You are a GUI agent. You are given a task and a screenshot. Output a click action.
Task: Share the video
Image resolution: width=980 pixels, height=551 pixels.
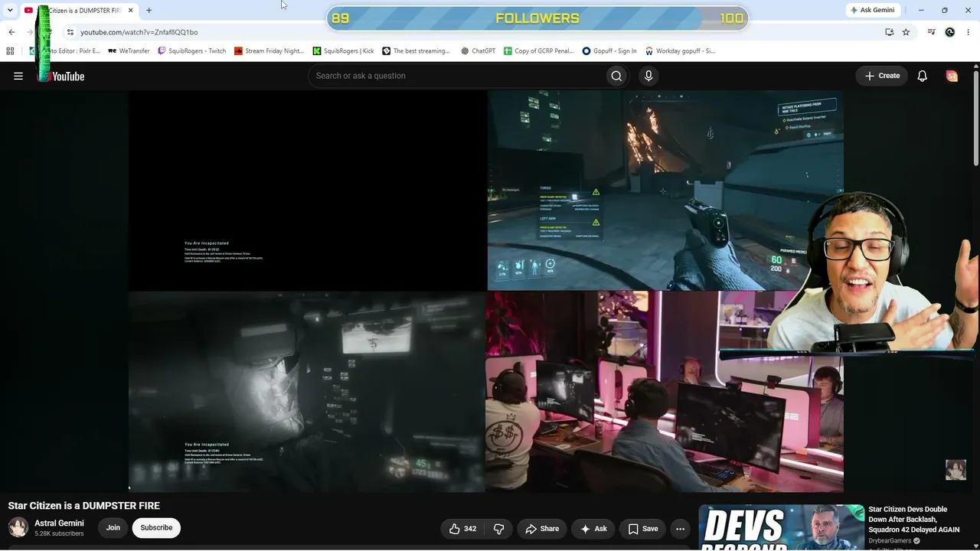pos(542,529)
